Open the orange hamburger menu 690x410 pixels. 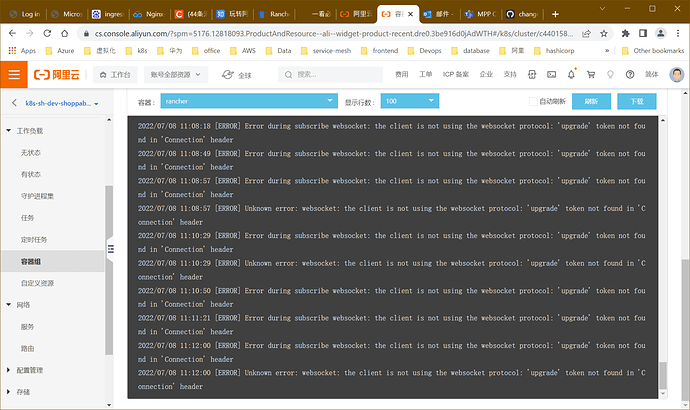[14, 74]
